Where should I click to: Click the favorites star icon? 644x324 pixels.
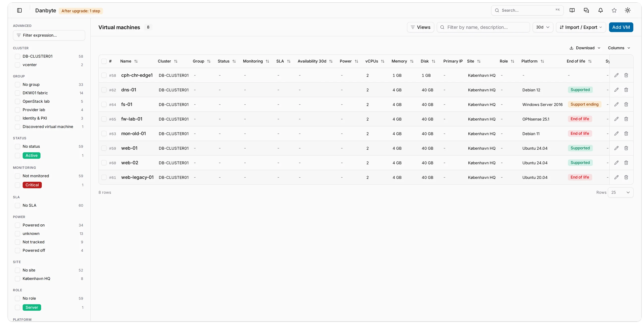click(614, 10)
